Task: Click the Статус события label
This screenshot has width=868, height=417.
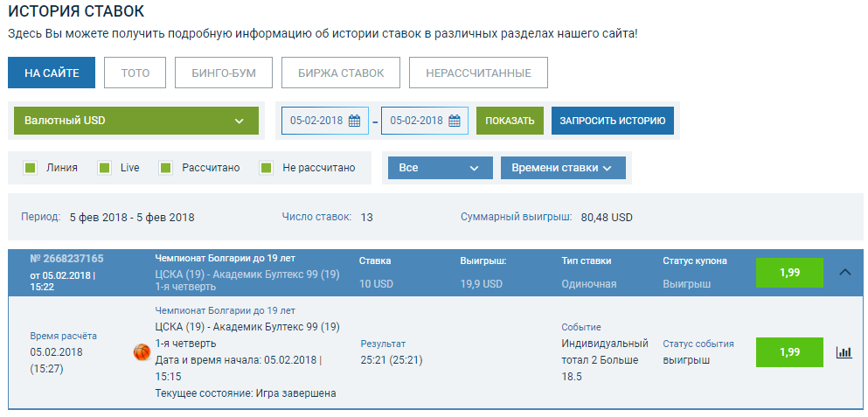Action: point(698,344)
